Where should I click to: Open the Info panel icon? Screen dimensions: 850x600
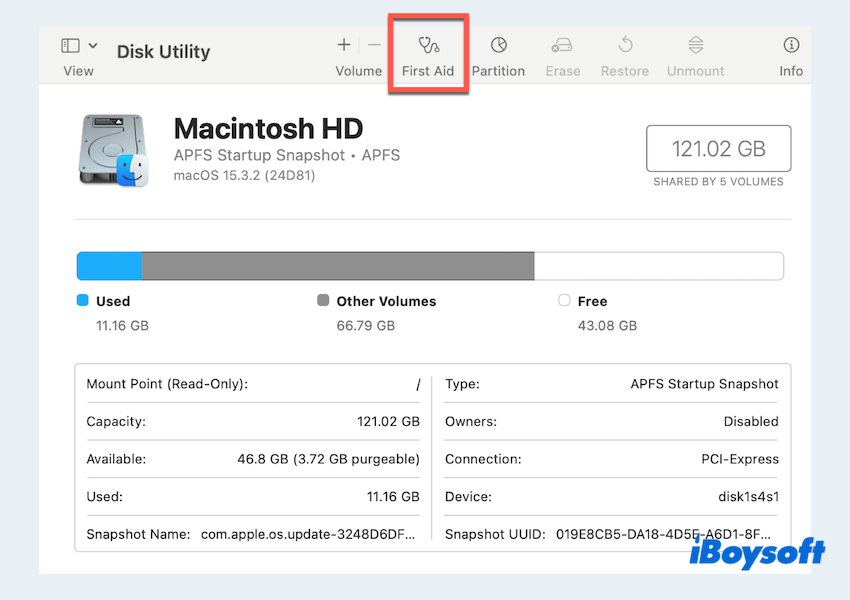(791, 45)
